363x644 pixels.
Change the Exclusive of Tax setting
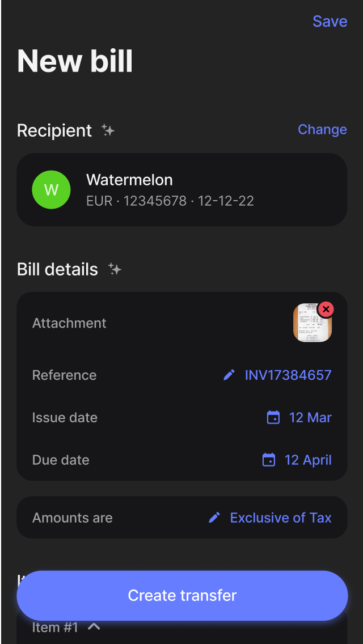pos(280,518)
